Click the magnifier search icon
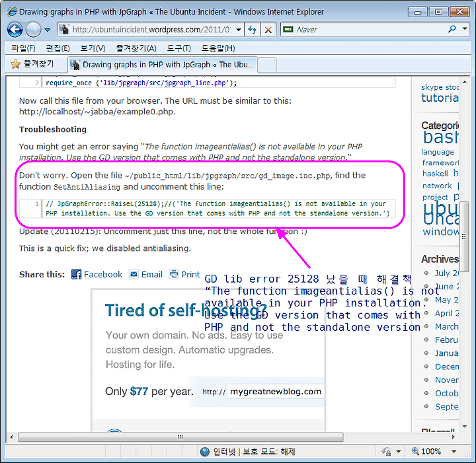 452,29
